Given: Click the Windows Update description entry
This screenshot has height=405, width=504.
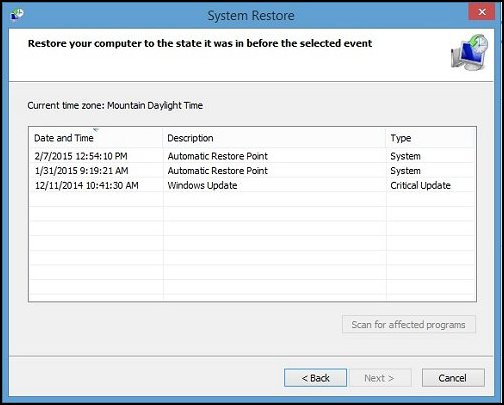Looking at the screenshot, I should [202, 185].
